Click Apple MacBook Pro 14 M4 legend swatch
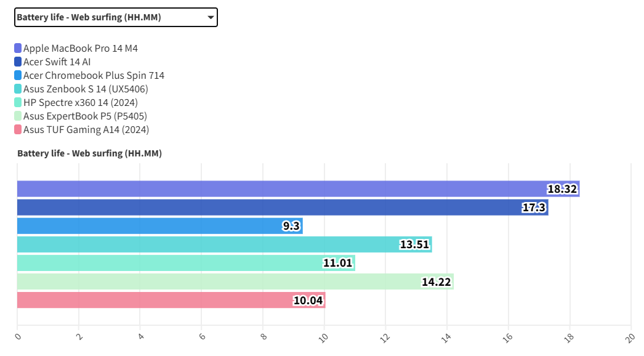This screenshot has height=356, width=644. pos(18,48)
